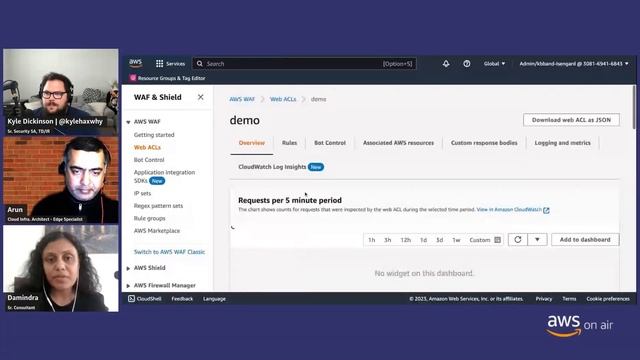The image size is (640, 360).
Task: Open the notifications bell
Action: [x=446, y=64]
